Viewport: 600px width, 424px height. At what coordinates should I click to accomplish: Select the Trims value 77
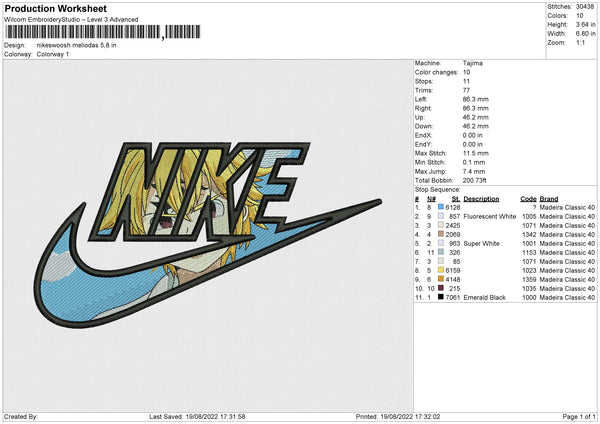click(x=466, y=90)
